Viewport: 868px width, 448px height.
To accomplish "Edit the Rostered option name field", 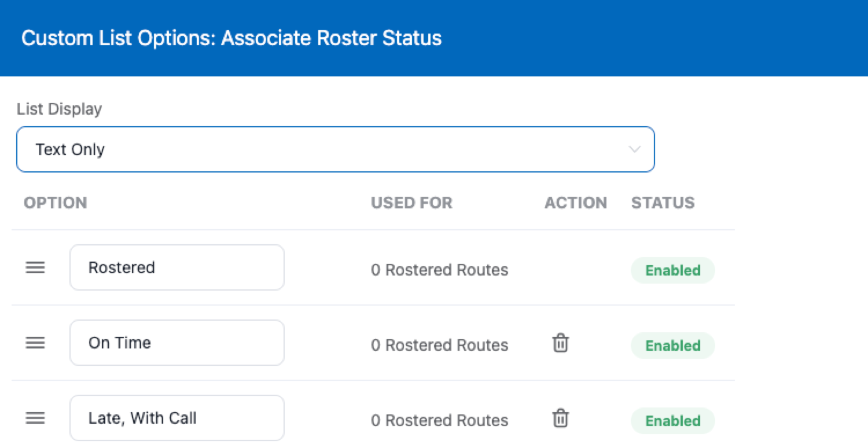I will coord(176,267).
